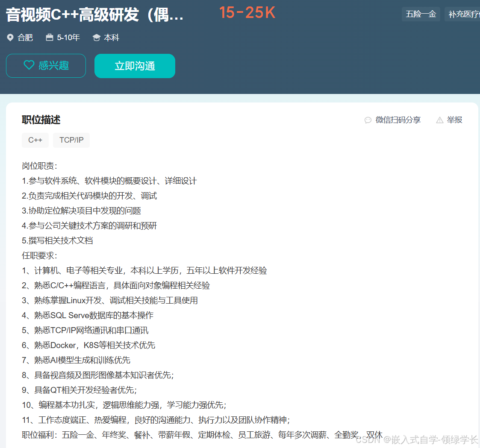Click line 3.协助定位解决项目中发现的问题
The image size is (480, 448).
81,211
